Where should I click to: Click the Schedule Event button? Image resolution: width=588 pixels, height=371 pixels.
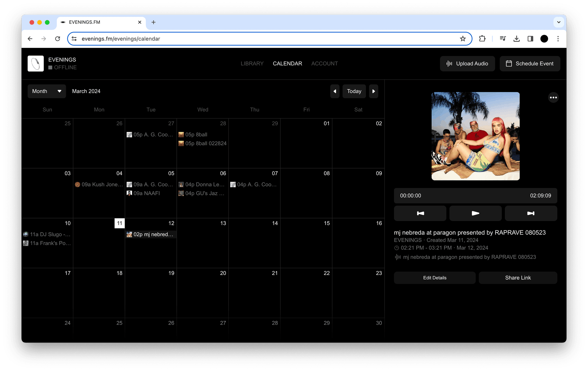pos(530,63)
